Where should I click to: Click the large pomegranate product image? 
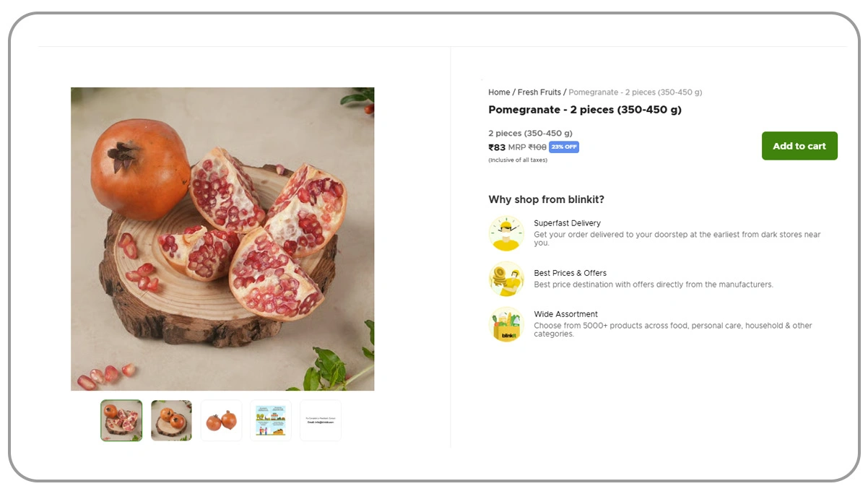(222, 239)
